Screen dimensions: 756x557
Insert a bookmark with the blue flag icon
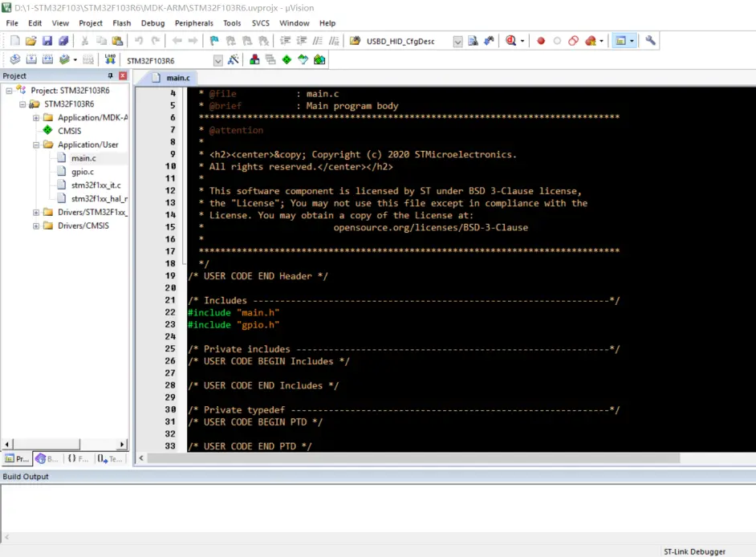coord(214,41)
